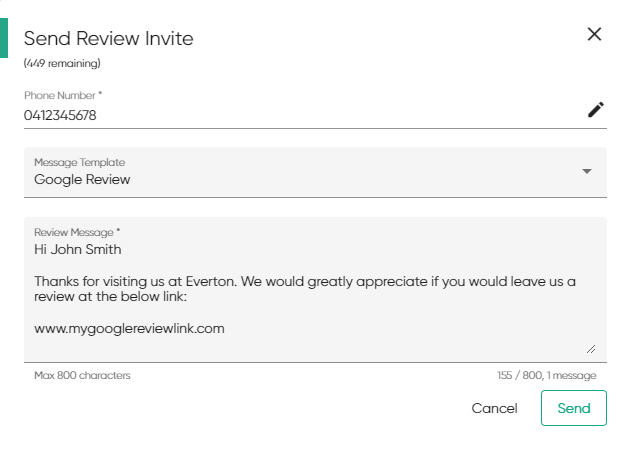Place cursor after Hi John Smith
Image resolution: width=629 pixels, height=454 pixels.
pyautogui.click(x=122, y=249)
